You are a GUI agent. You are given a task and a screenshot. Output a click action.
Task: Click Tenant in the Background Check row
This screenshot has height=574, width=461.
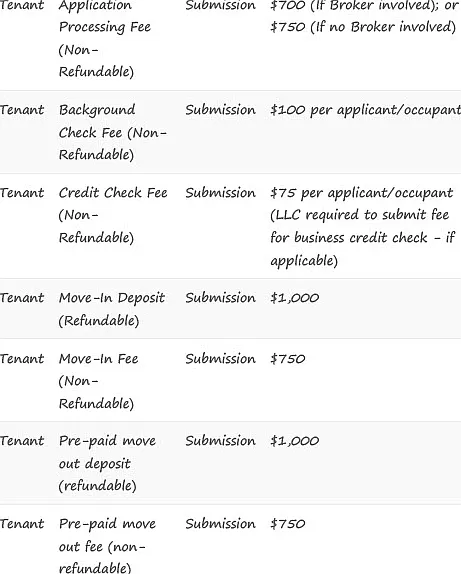click(x=22, y=110)
